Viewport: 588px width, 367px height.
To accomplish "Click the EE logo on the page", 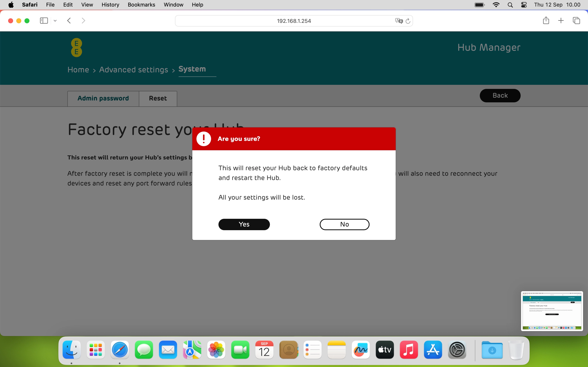I will [76, 47].
